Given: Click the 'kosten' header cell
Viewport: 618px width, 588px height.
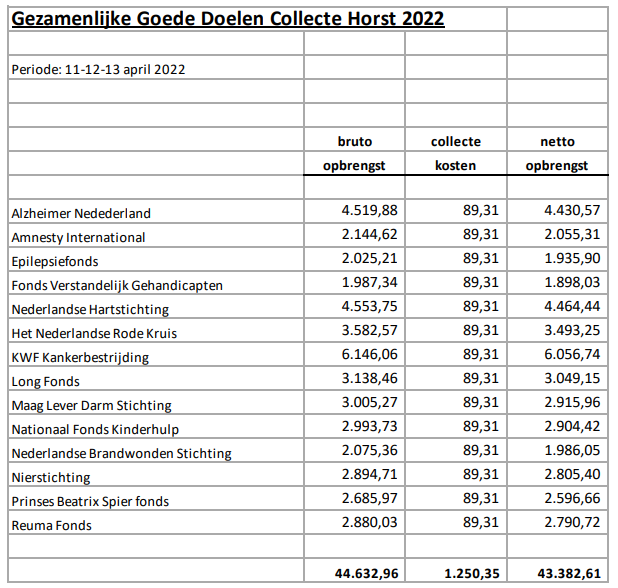Looking at the screenshot, I should coord(455,166).
